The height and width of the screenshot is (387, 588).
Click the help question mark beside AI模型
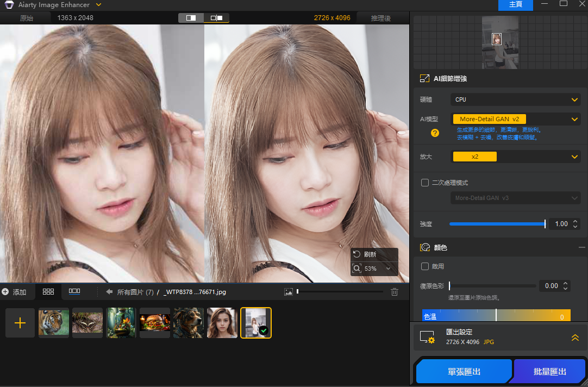(x=435, y=132)
